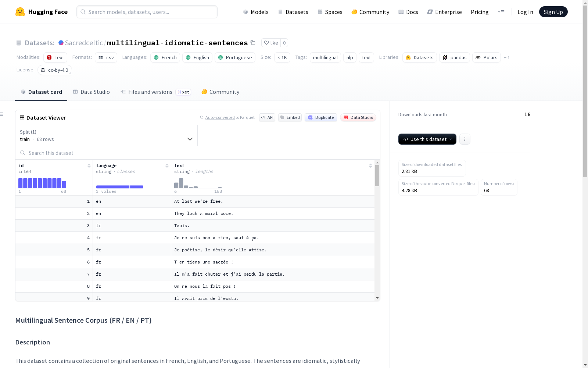This screenshot has height=368, width=588.
Task: Expand the Split train dropdown
Action: click(x=107, y=135)
